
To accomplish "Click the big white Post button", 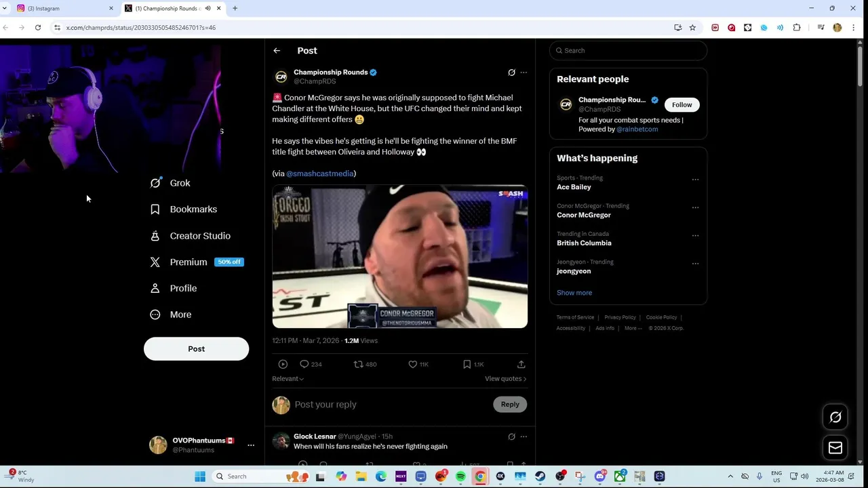I will 196,348.
